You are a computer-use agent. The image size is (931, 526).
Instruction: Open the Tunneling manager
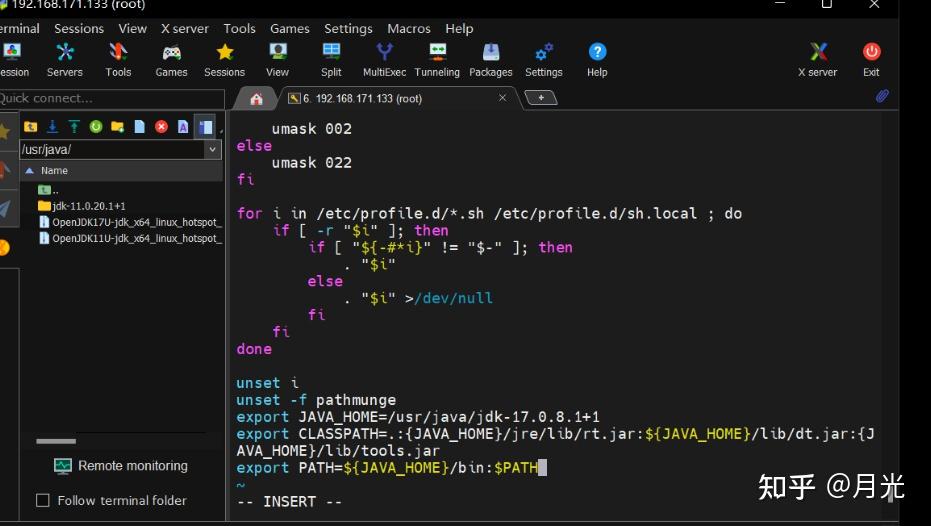pos(437,60)
